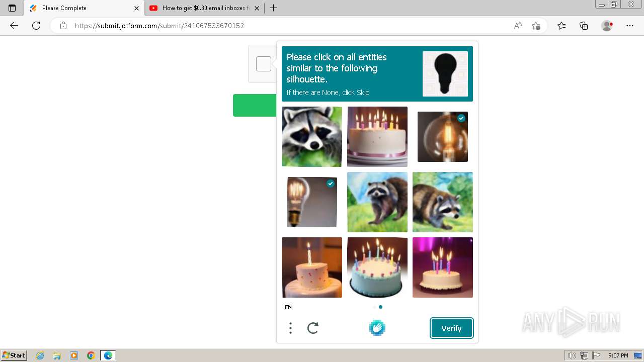Open a new tab with the plus icon
644x362 pixels.
[273, 8]
